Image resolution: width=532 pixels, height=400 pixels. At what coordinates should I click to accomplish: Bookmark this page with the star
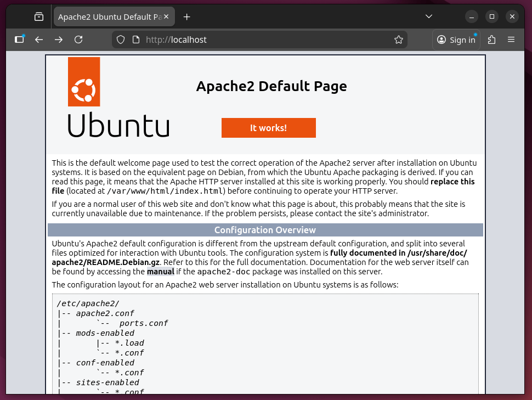tap(399, 40)
